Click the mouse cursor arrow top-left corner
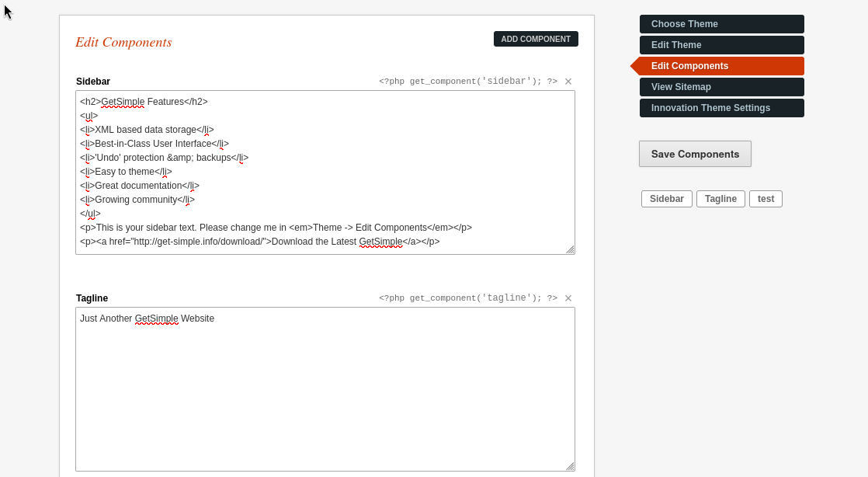This screenshot has height=477, width=868. point(7,11)
